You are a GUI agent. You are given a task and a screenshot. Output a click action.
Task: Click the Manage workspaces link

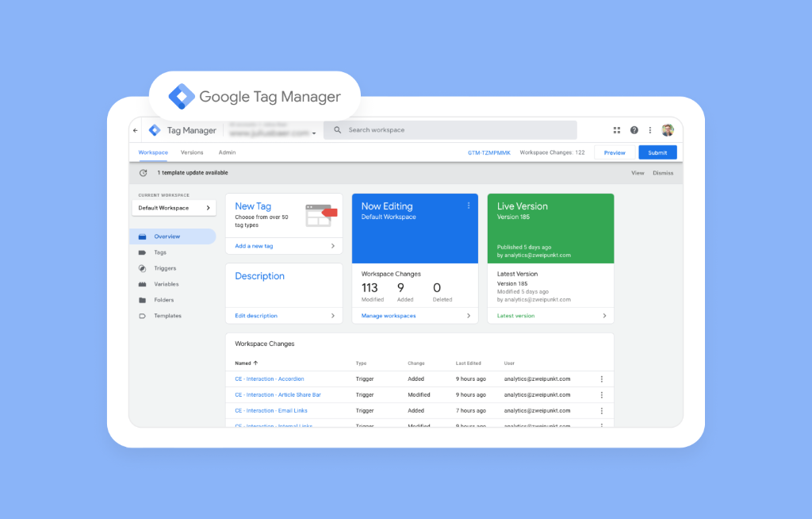389,316
